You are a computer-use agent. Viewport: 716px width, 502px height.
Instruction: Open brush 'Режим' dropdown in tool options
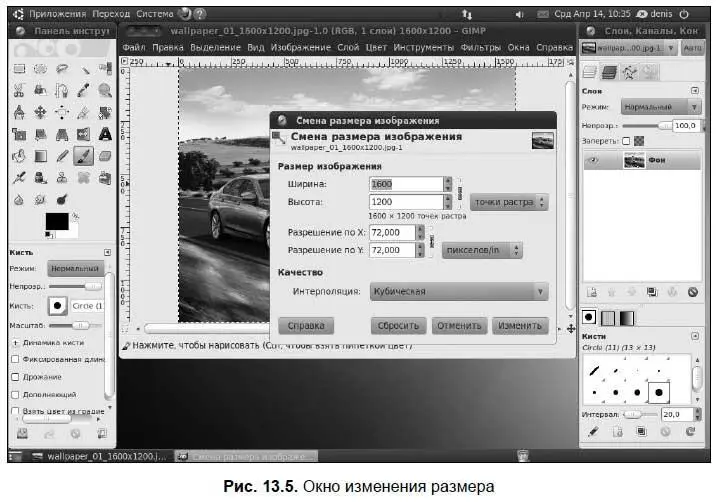(75, 269)
